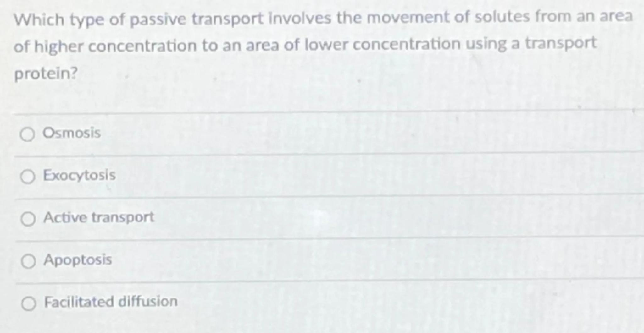
Task: Select the Osmosis radio button
Action: [x=27, y=135]
